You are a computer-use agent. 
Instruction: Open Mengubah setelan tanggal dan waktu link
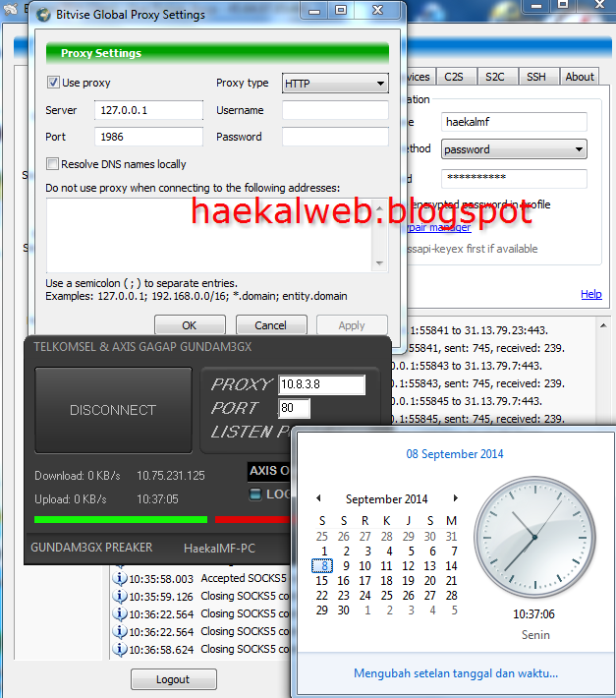pos(456,673)
